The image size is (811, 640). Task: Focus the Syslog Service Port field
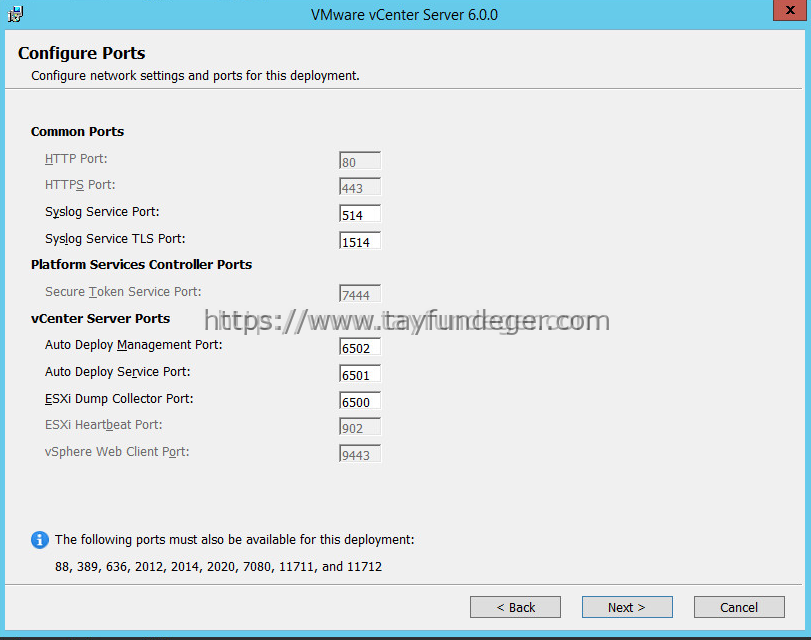pyautogui.click(x=360, y=214)
